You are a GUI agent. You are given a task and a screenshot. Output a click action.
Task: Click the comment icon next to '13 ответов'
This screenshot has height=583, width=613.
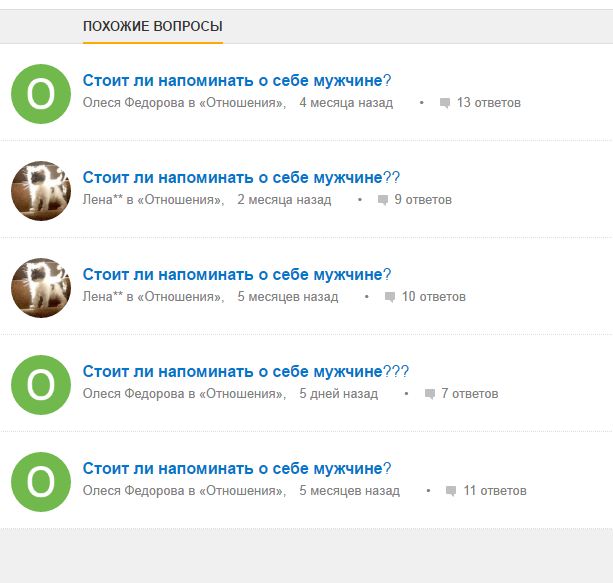click(x=445, y=103)
